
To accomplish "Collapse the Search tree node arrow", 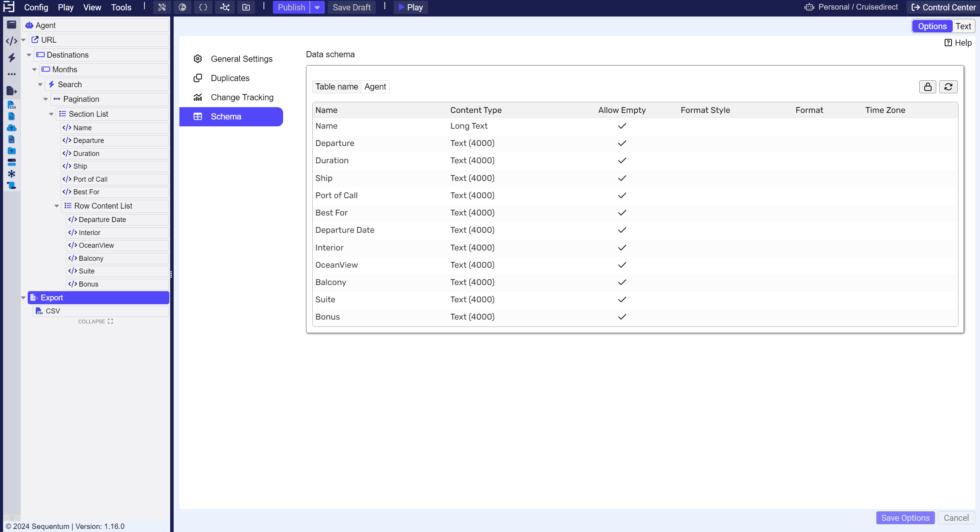I will click(x=40, y=85).
